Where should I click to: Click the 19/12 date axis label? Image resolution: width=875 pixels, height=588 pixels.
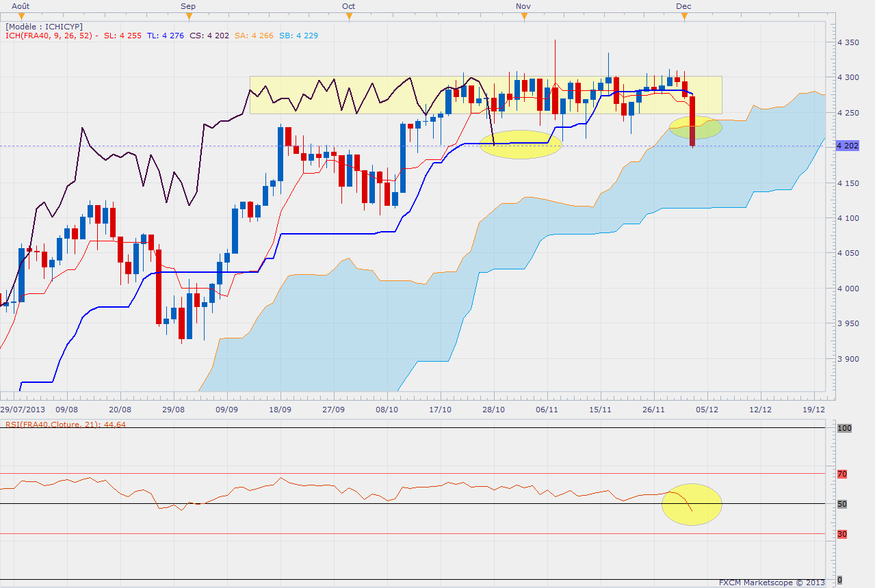[814, 409]
